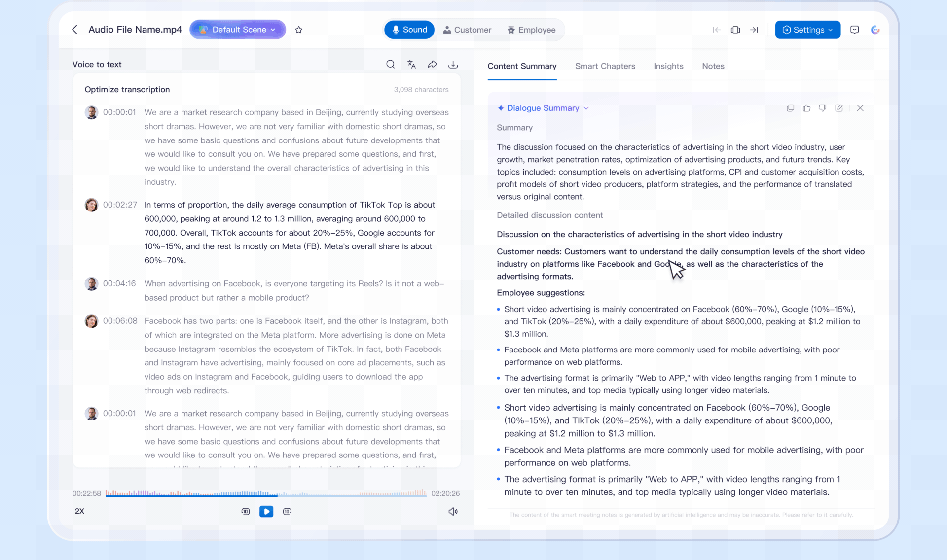947x560 pixels.
Task: Expand the Settings dropdown chevron
Action: (831, 30)
